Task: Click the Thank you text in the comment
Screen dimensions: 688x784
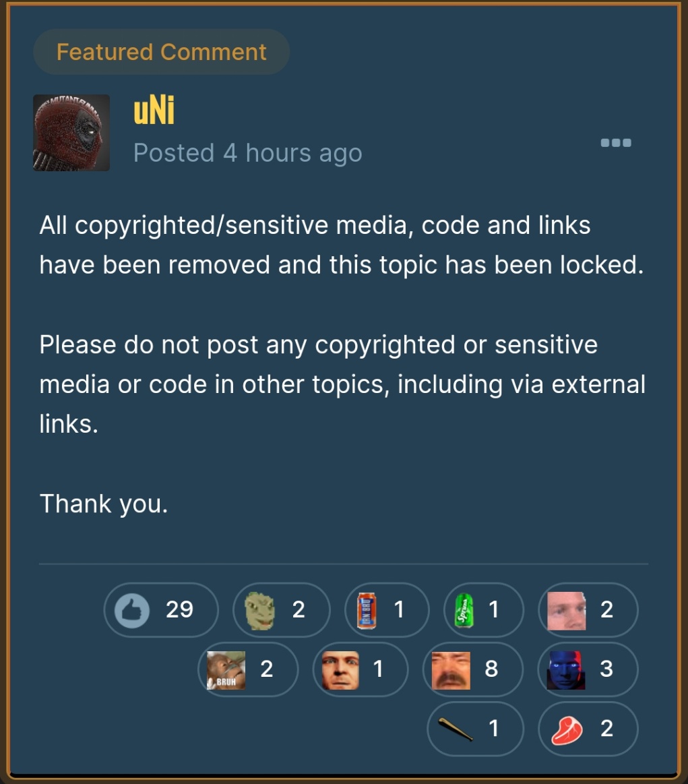Action: tap(103, 504)
